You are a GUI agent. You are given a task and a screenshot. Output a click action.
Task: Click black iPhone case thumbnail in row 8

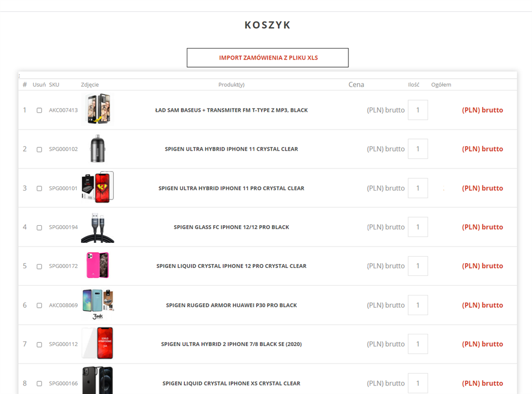click(97, 380)
